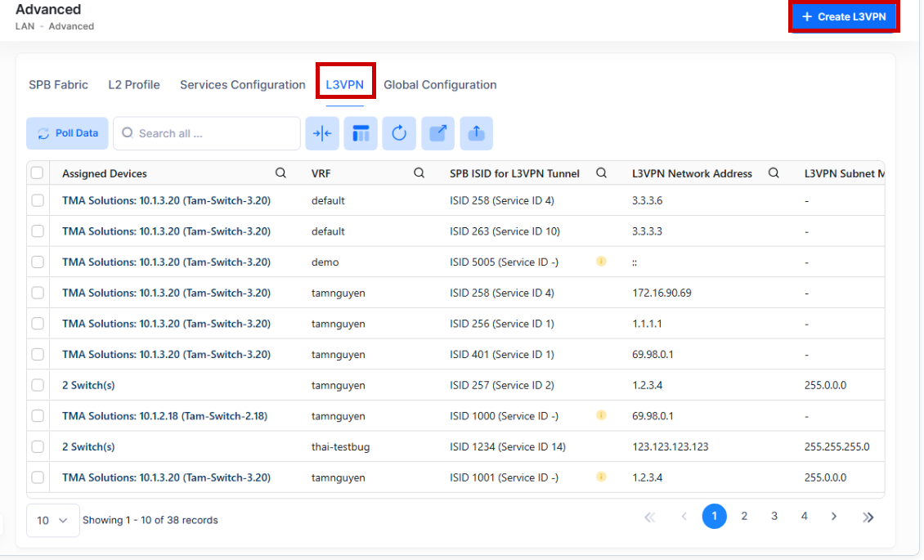
Task: Click the Poll Data button
Action: [67, 133]
